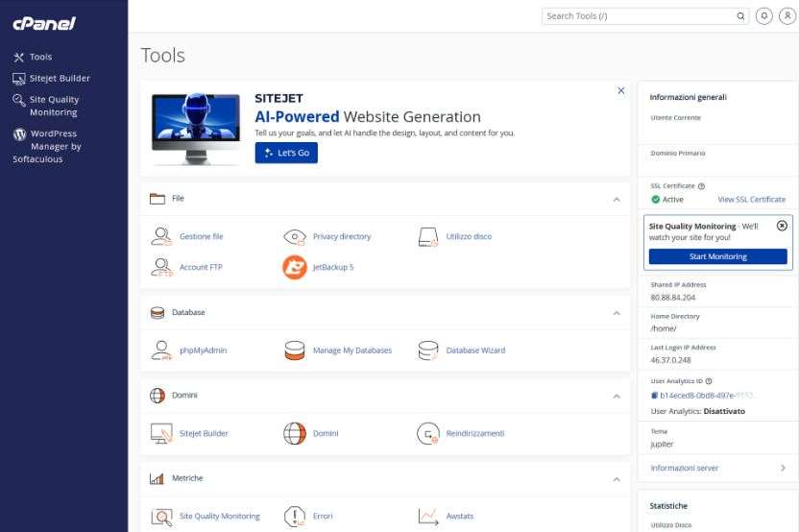Click the Disattivato User Analytics status
Screen dimensions: 799x532
coord(724,411)
